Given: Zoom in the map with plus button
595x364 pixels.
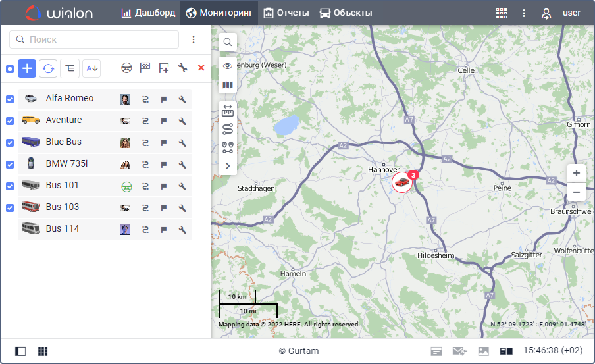Looking at the screenshot, I should point(576,174).
